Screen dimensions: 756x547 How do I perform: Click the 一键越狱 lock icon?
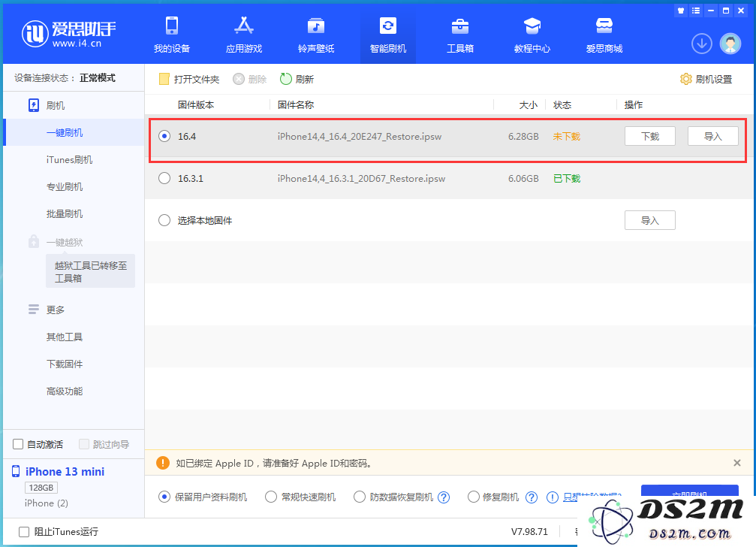34,241
